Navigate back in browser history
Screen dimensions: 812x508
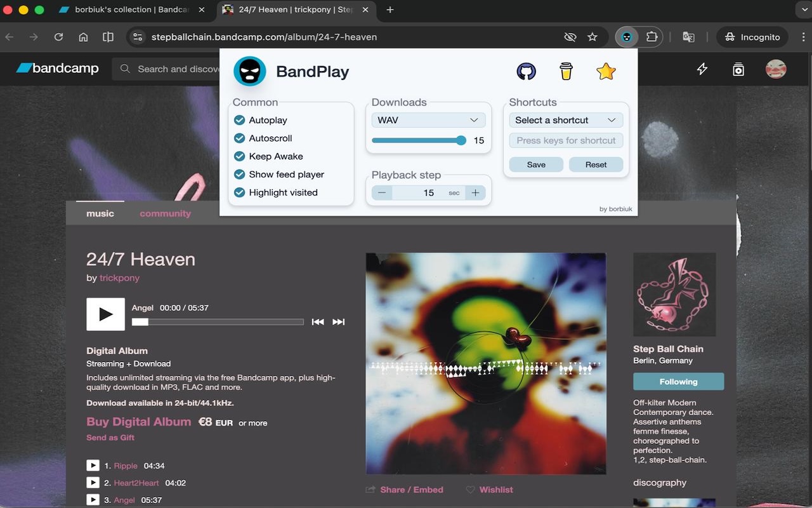10,37
